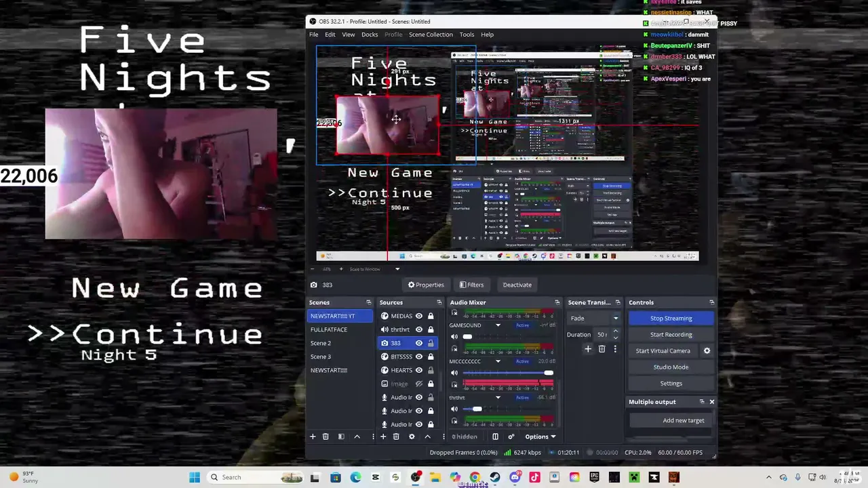Adjust the thrthrt volume slider
This screenshot has height=488, width=868.
509,409
